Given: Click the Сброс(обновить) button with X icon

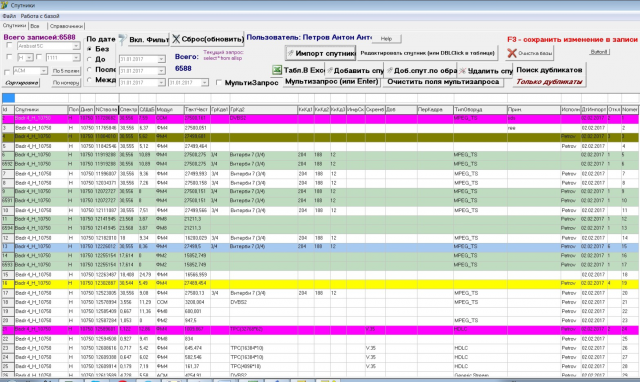Looking at the screenshot, I should [207, 39].
